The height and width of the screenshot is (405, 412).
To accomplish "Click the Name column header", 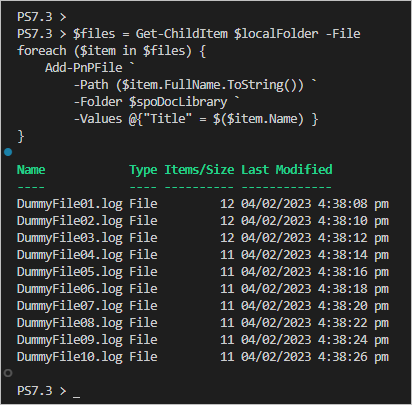I will pos(31,170).
